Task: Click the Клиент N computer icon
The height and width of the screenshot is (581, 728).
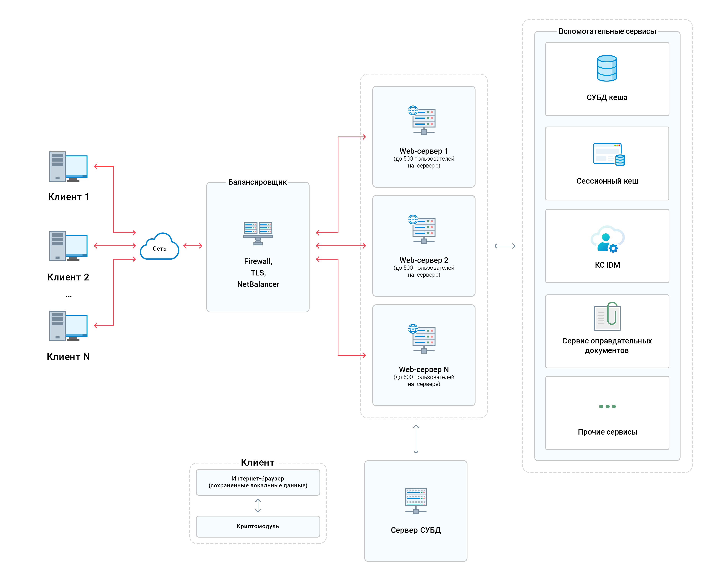Action: [68, 326]
